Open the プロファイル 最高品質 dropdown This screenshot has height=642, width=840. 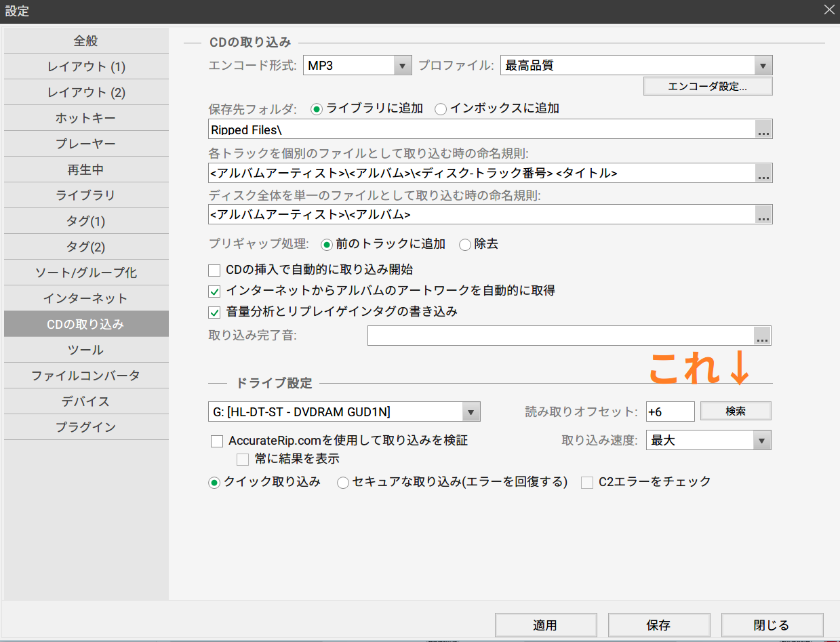[637, 66]
